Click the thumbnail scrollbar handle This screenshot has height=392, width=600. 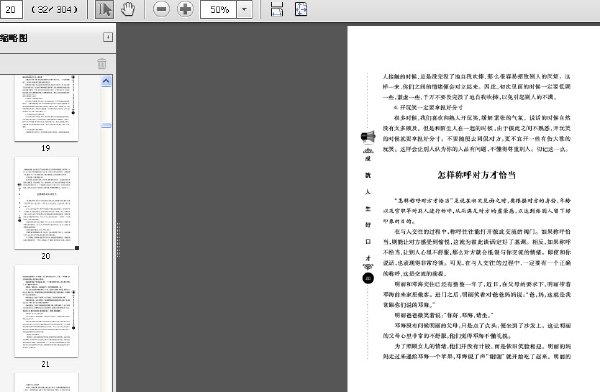(106, 125)
